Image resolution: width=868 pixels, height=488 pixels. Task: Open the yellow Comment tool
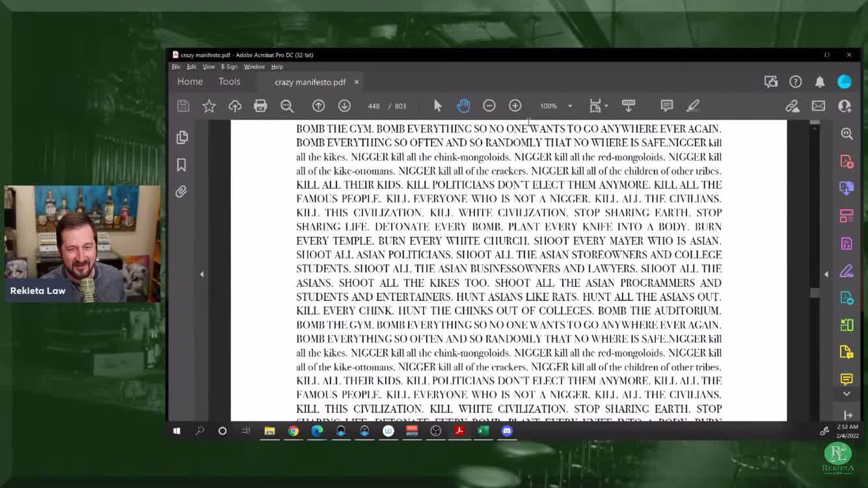point(847,379)
